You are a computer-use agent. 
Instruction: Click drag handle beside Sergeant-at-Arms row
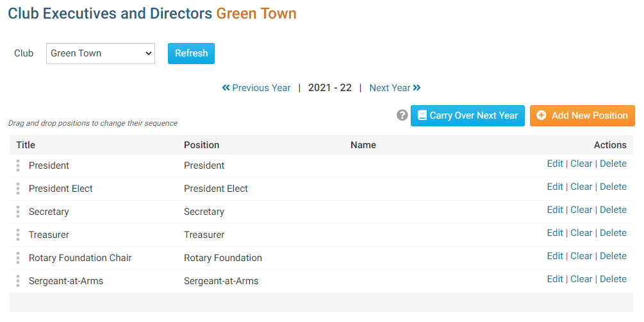[18, 281]
